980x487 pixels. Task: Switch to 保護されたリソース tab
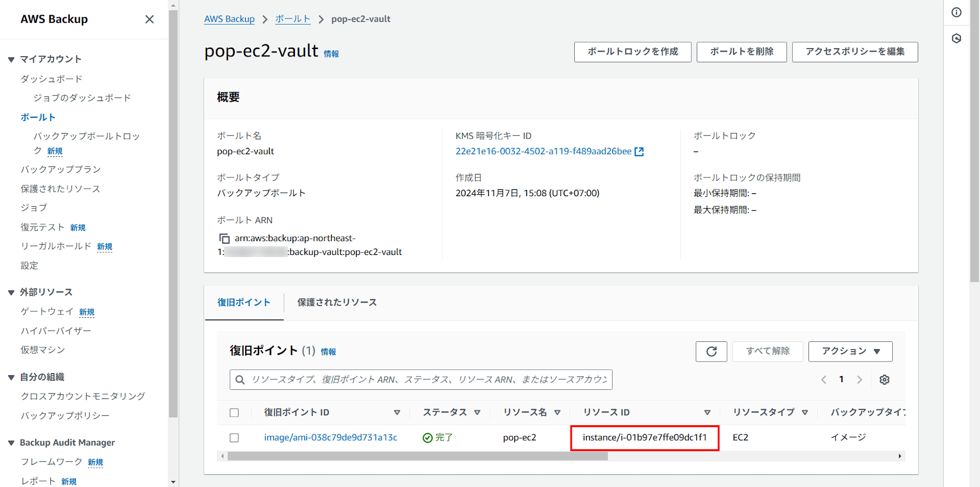tap(337, 303)
